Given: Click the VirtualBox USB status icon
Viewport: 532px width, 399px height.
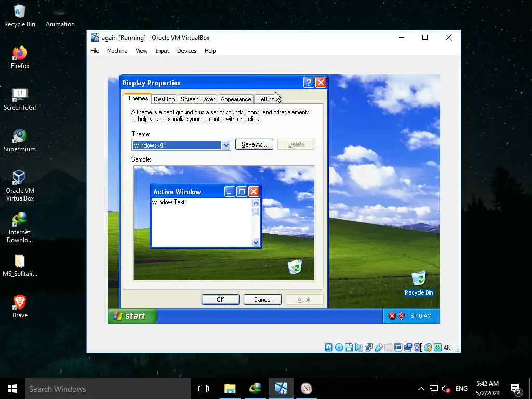Looking at the screenshot, I should (379, 348).
